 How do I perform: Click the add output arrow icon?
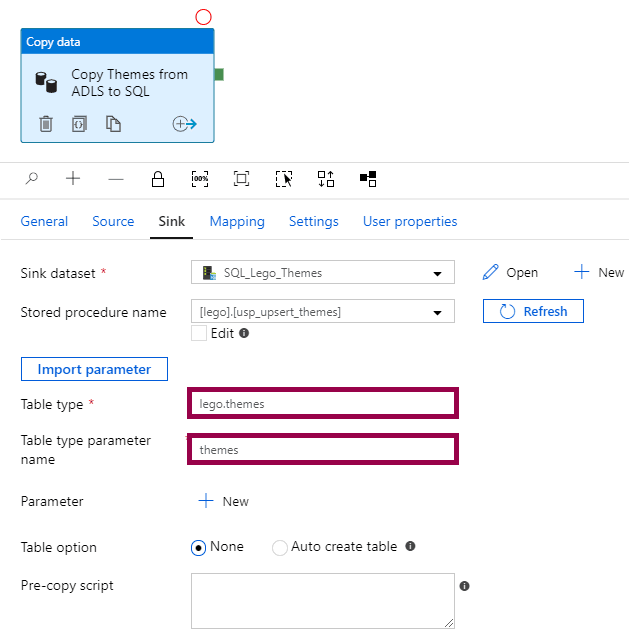pyautogui.click(x=184, y=124)
